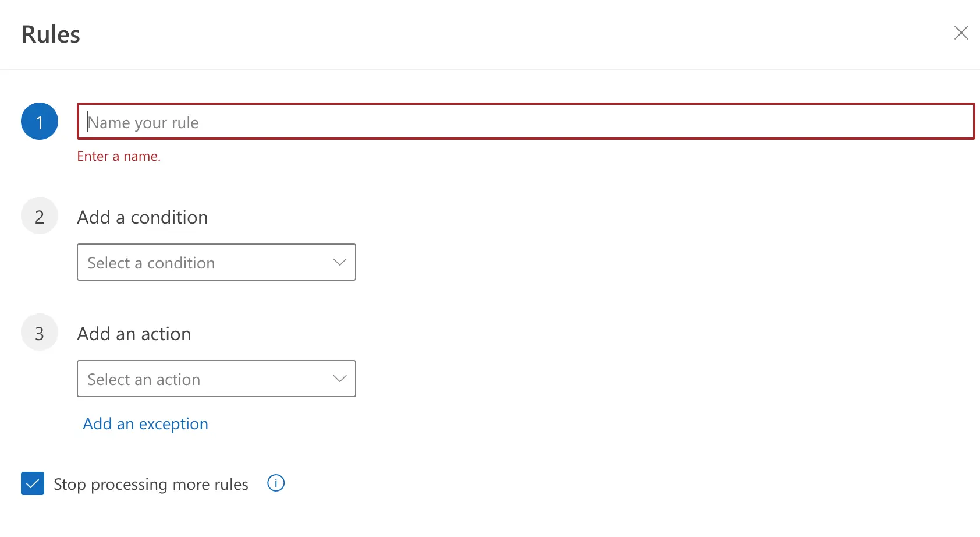The height and width of the screenshot is (537, 980).
Task: Open the Select an action combo box
Action: pos(216,379)
